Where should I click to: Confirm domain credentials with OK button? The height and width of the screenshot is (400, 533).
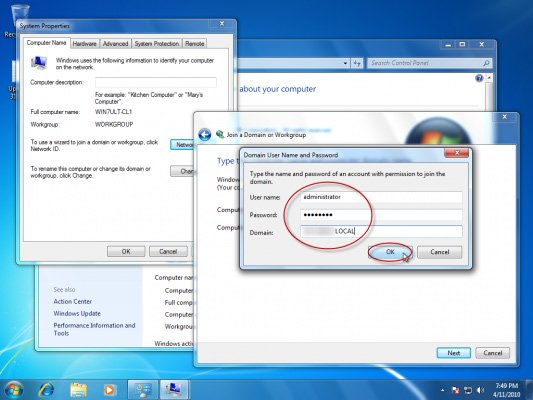[x=390, y=252]
